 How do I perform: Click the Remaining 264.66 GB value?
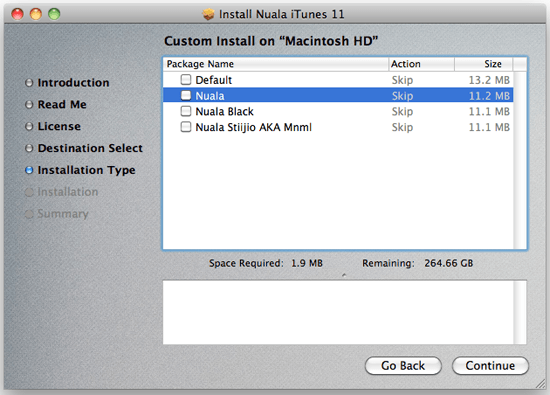[x=449, y=263]
